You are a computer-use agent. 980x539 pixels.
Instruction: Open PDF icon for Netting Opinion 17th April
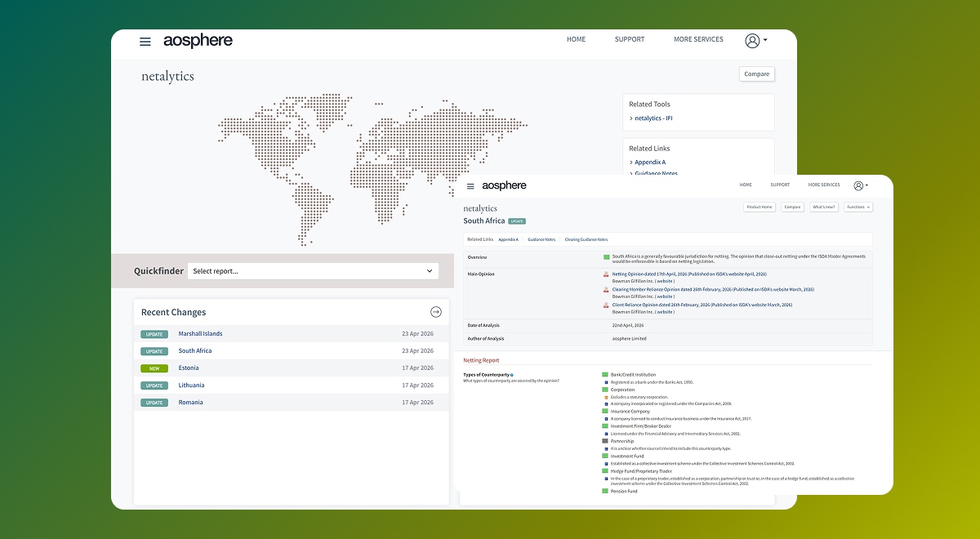point(606,274)
